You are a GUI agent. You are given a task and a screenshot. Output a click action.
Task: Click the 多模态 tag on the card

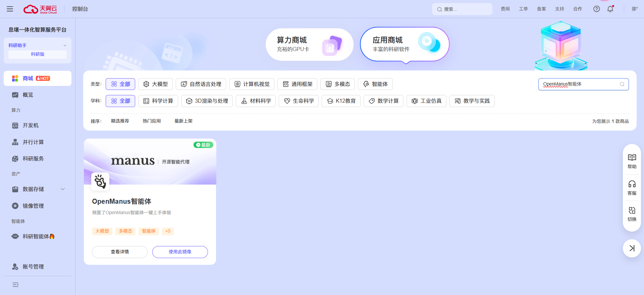click(x=125, y=231)
